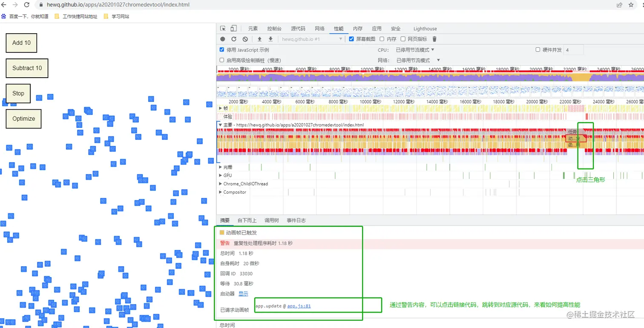Click the lock icon in the address bar

click(x=41, y=5)
